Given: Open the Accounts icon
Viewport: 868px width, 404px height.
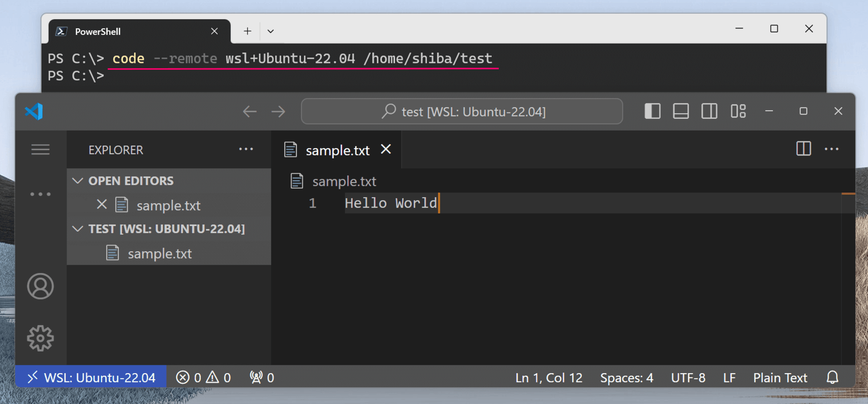Looking at the screenshot, I should coord(40,286).
